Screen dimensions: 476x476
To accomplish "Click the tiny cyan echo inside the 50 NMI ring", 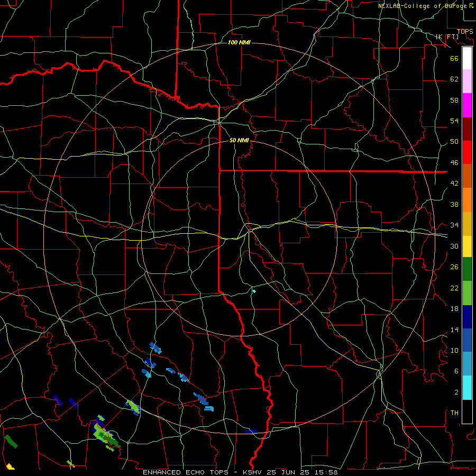I will coord(254,291).
